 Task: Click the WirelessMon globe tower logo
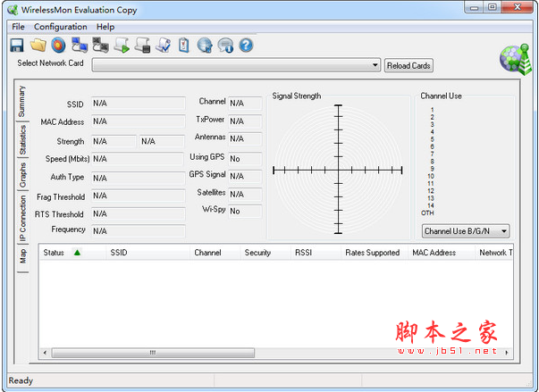(x=516, y=59)
